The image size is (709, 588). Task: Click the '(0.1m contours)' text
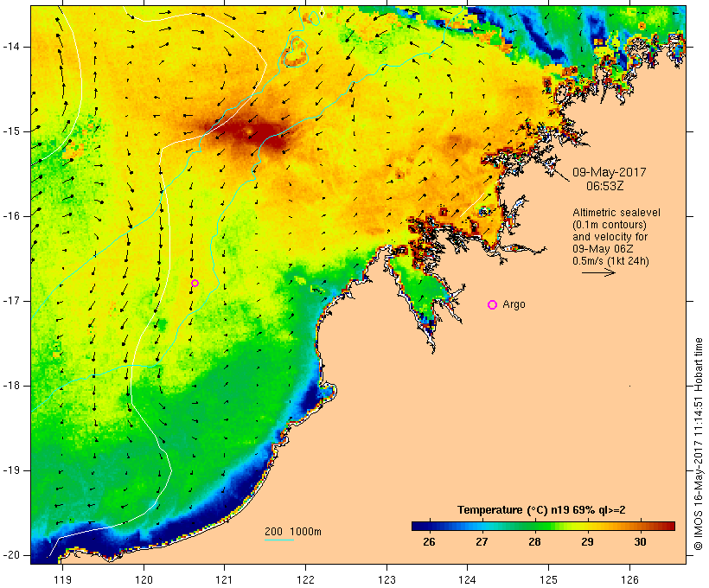coord(609,225)
